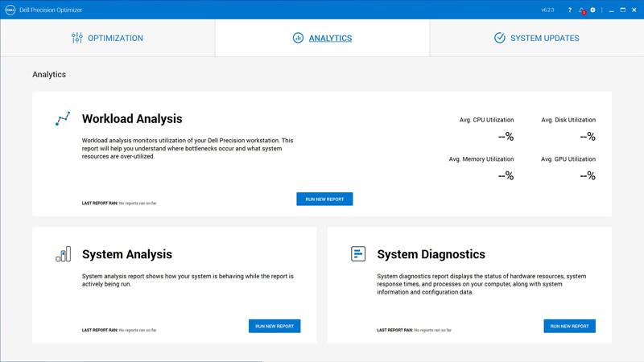Click the Avg. GPU Utilization label

[568, 158]
